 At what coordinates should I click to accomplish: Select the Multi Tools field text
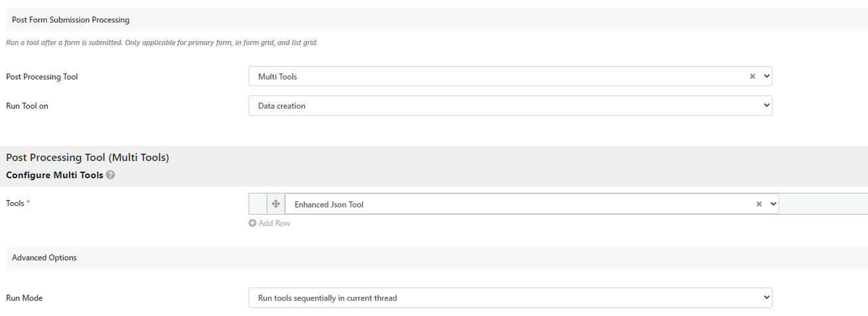point(278,77)
